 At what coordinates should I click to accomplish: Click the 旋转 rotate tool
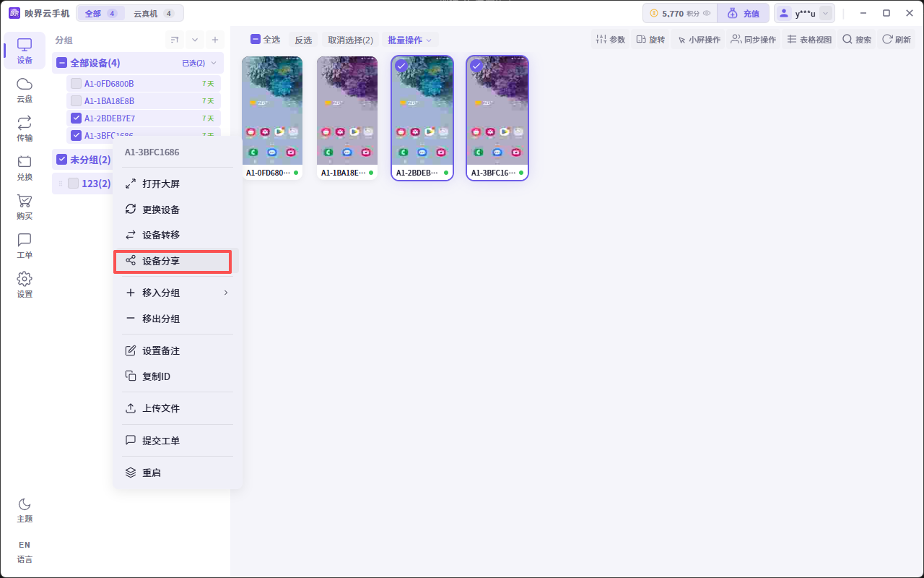point(650,40)
